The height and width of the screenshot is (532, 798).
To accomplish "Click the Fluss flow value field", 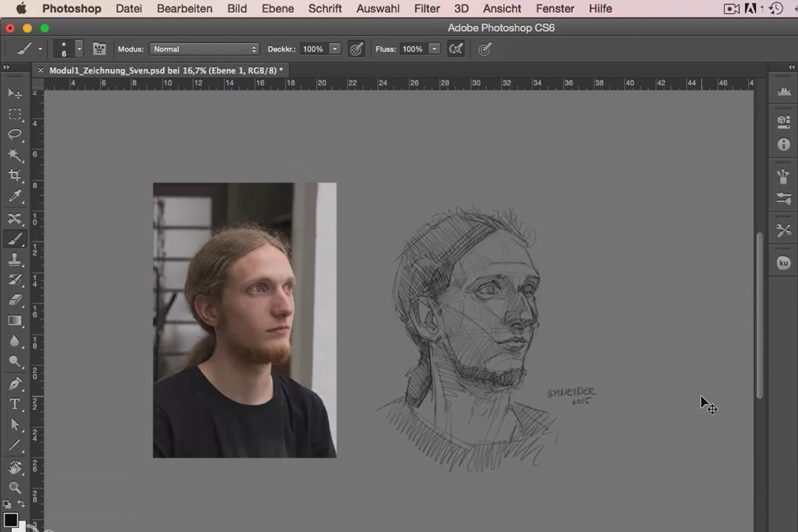I will (x=413, y=49).
